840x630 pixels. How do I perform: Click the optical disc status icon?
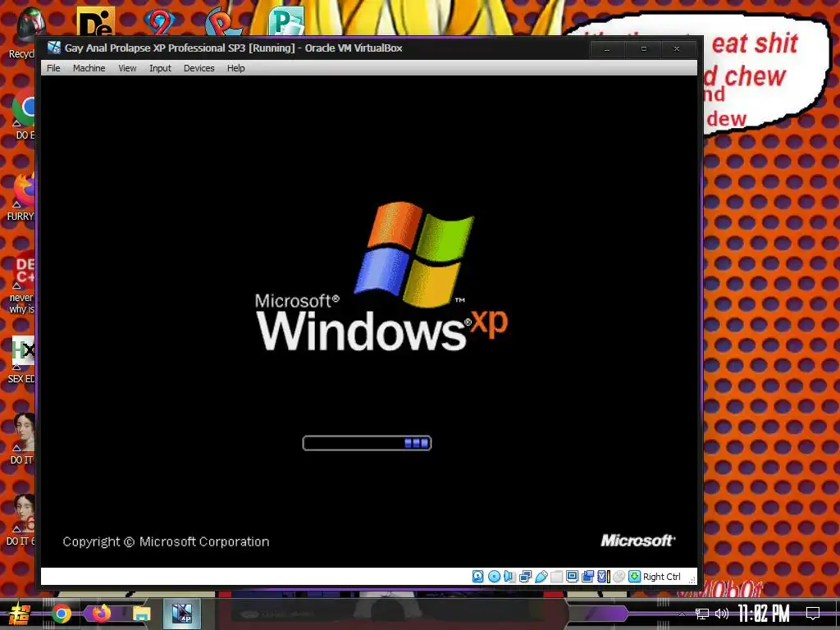tap(494, 577)
